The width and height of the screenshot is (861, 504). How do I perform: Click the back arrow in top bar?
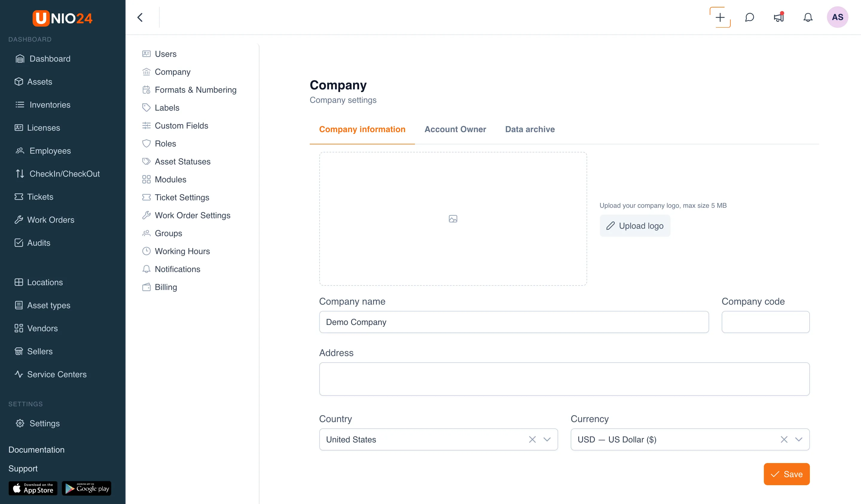point(140,17)
